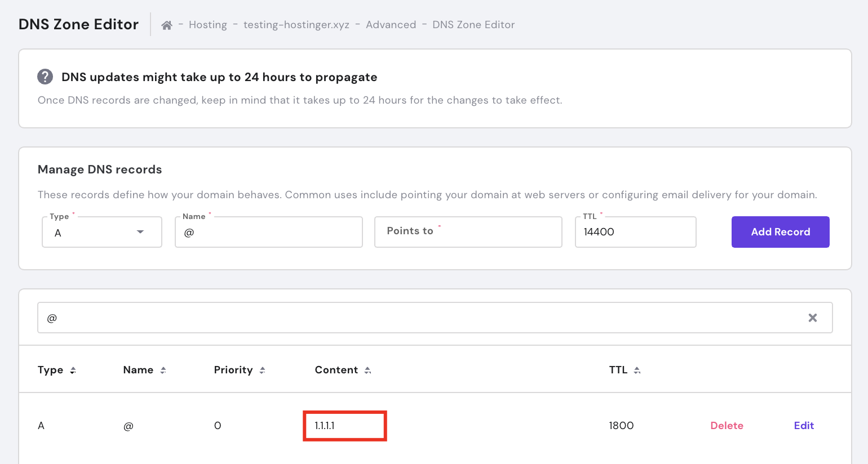Sort records by Priority column arrows
This screenshot has height=464, width=868.
pos(262,370)
